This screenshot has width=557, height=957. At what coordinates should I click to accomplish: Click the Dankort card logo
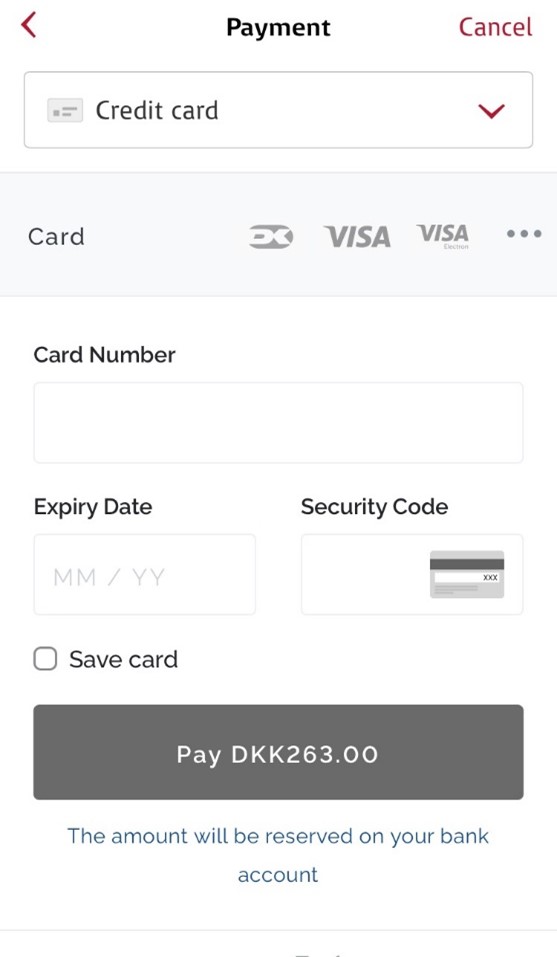click(271, 236)
